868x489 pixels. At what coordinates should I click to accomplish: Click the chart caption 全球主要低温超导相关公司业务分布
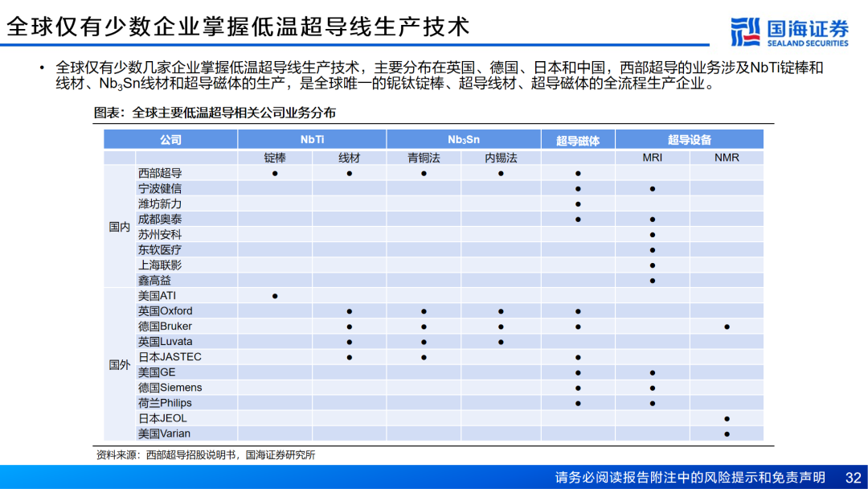click(215, 113)
